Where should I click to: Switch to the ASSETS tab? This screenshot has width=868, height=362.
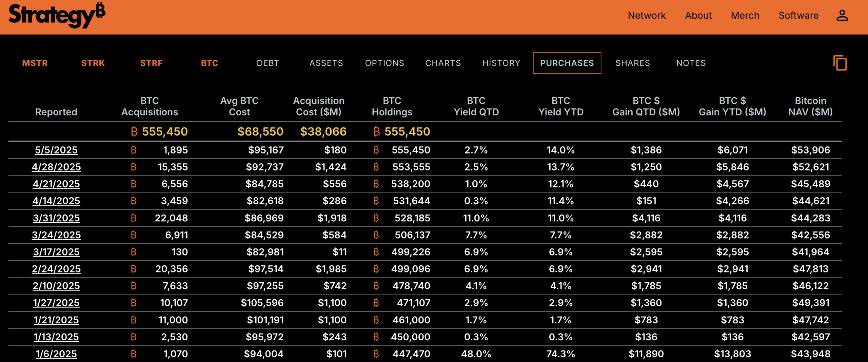click(x=326, y=63)
